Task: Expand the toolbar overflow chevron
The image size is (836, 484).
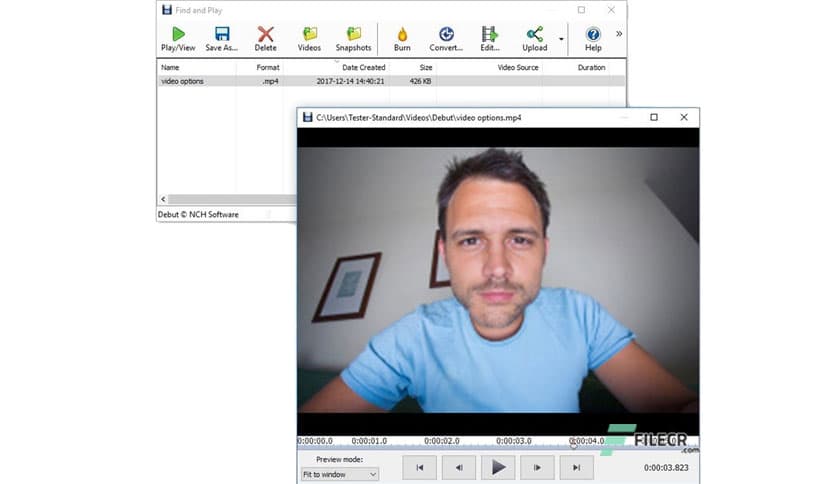Action: 618,33
